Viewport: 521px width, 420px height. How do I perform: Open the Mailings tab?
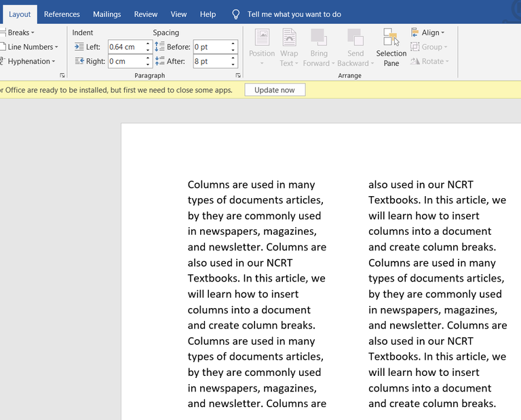pyautogui.click(x=107, y=14)
